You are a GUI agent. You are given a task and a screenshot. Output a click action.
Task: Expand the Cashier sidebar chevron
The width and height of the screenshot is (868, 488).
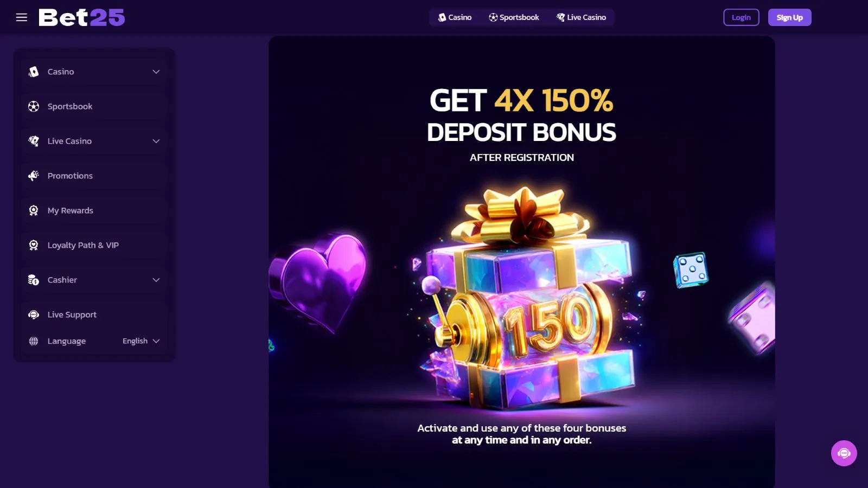click(156, 280)
